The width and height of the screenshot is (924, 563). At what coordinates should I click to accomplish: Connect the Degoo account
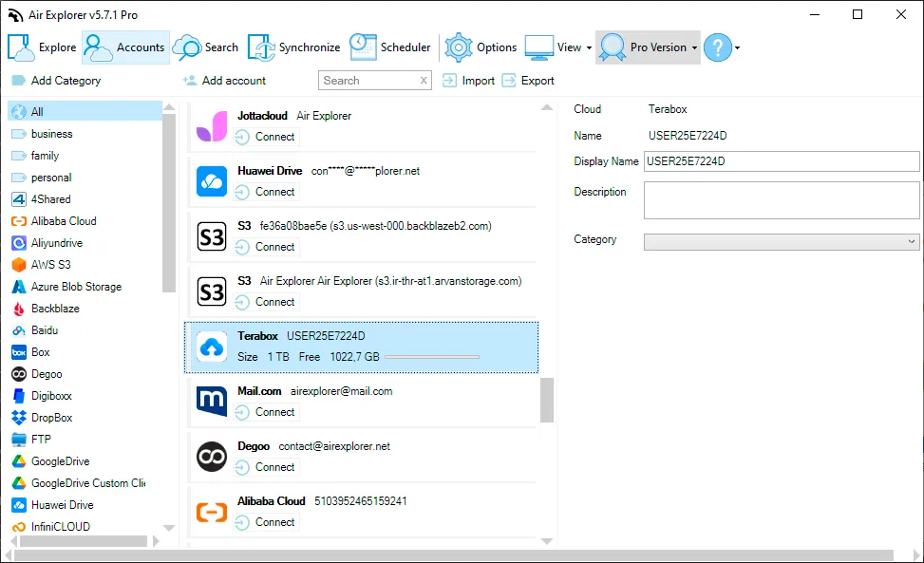(266, 466)
